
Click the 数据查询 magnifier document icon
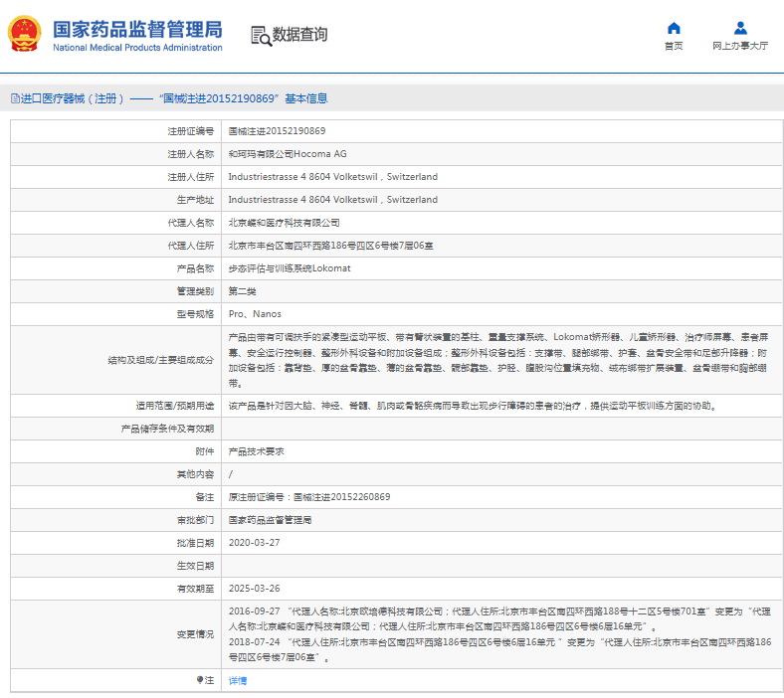(x=261, y=36)
